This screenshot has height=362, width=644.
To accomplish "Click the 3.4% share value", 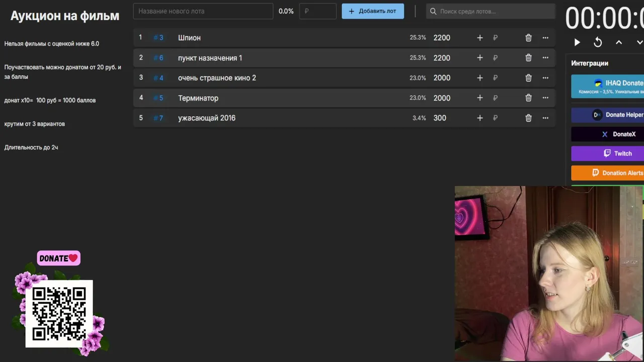I will coord(419,118).
